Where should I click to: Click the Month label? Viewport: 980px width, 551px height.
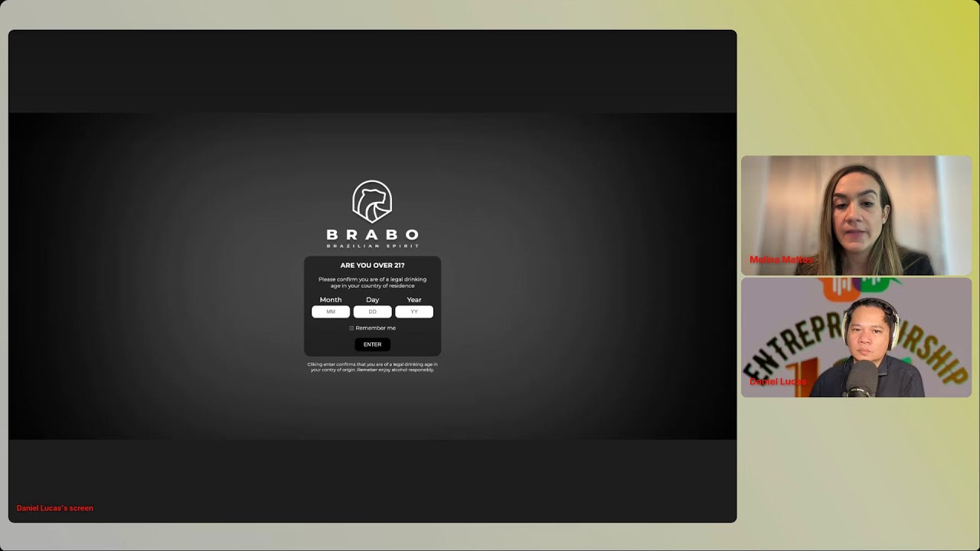click(331, 300)
